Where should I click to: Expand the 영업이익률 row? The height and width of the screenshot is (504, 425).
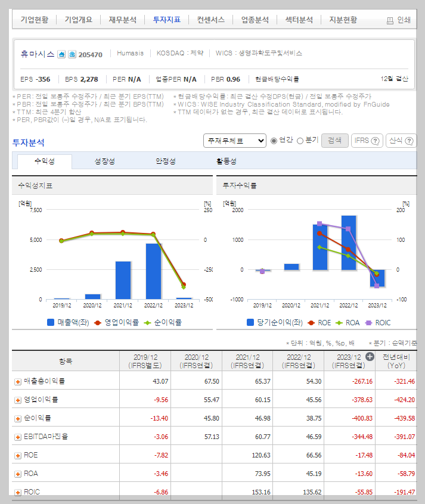(18, 400)
